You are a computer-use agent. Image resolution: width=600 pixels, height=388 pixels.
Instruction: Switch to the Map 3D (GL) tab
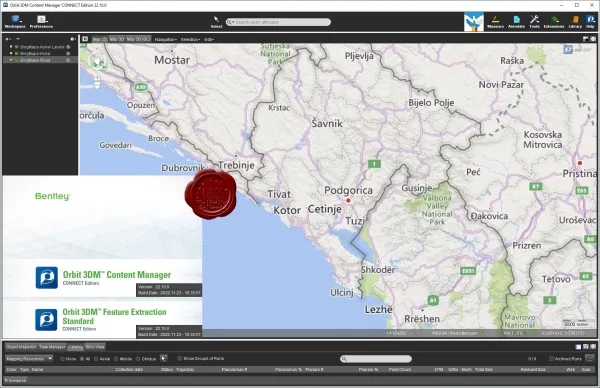[139, 39]
